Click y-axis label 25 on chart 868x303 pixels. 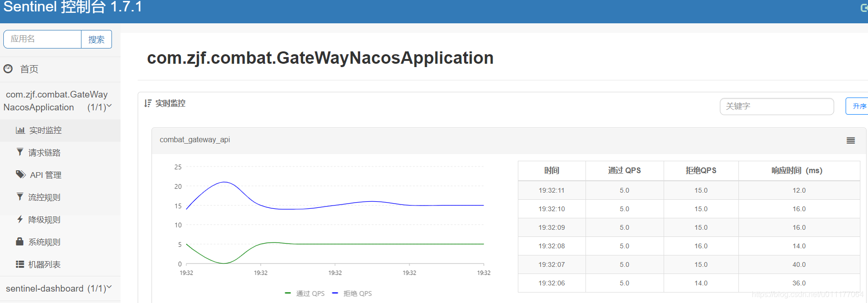(178, 167)
